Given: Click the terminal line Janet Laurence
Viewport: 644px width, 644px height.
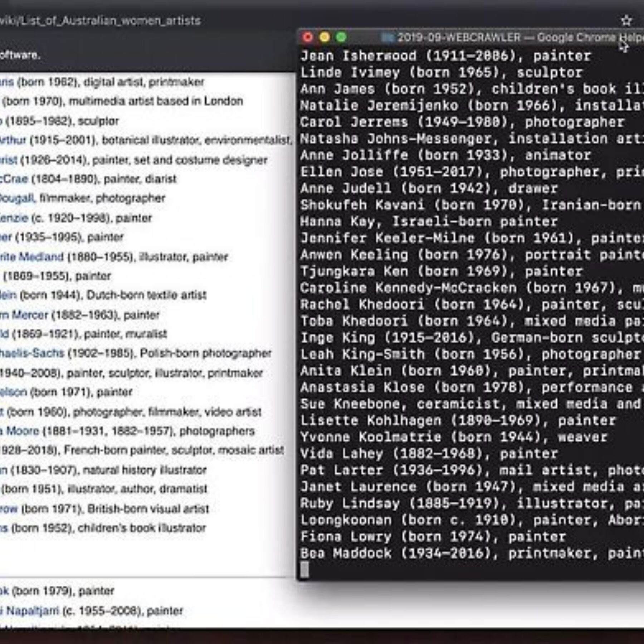Looking at the screenshot, I should (x=472, y=487).
